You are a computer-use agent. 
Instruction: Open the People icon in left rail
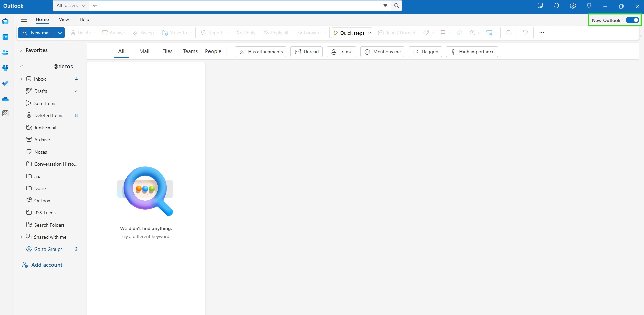click(x=5, y=52)
